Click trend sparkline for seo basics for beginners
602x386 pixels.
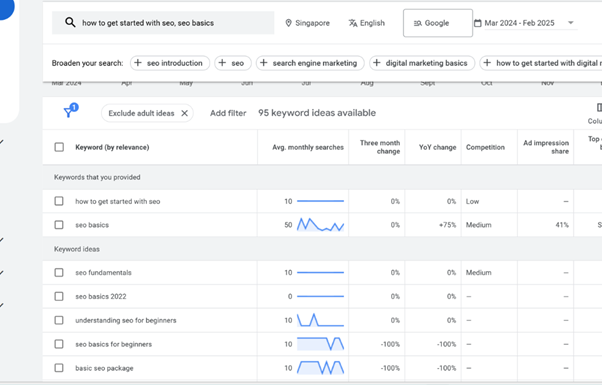[320, 344]
